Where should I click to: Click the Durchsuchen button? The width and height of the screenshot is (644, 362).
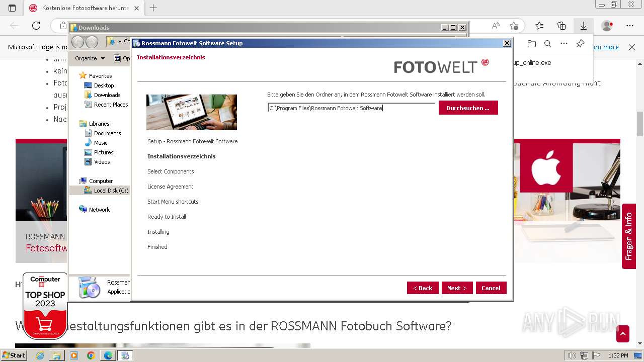click(468, 108)
